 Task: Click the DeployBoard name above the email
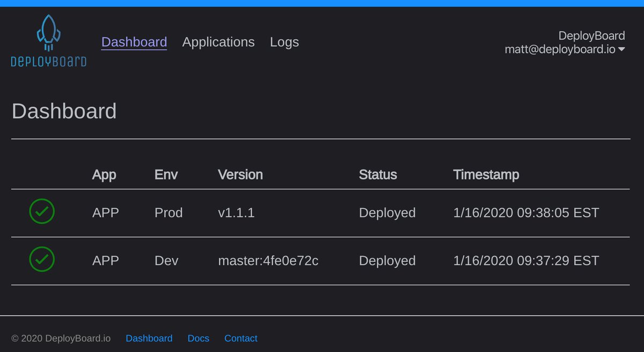click(x=592, y=35)
